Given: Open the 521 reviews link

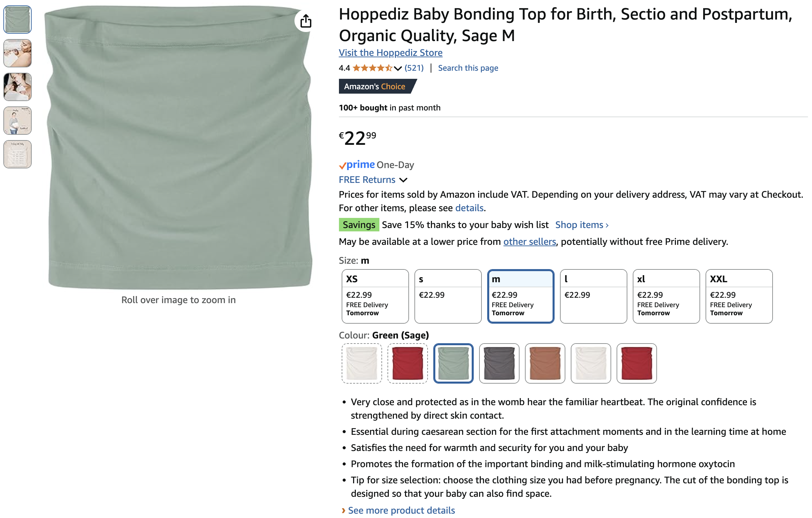Looking at the screenshot, I should (x=414, y=68).
